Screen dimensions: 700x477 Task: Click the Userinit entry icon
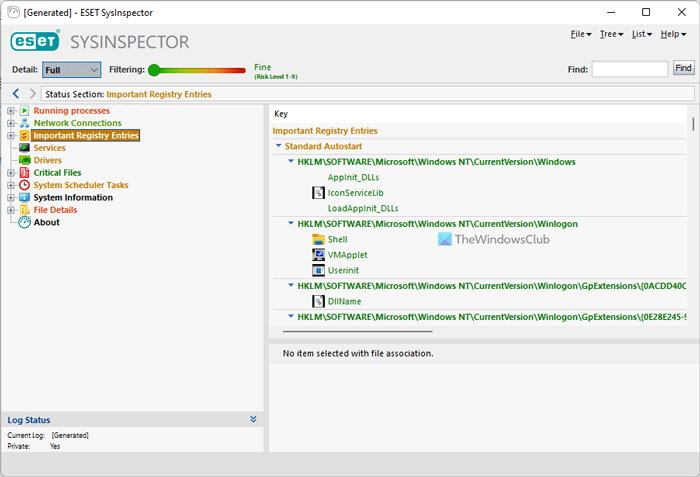(318, 270)
